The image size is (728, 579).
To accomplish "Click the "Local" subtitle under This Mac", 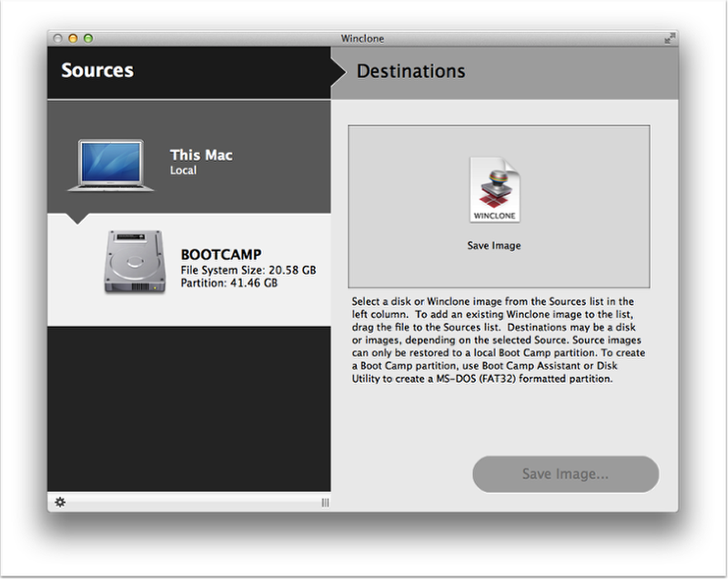I will [x=183, y=170].
